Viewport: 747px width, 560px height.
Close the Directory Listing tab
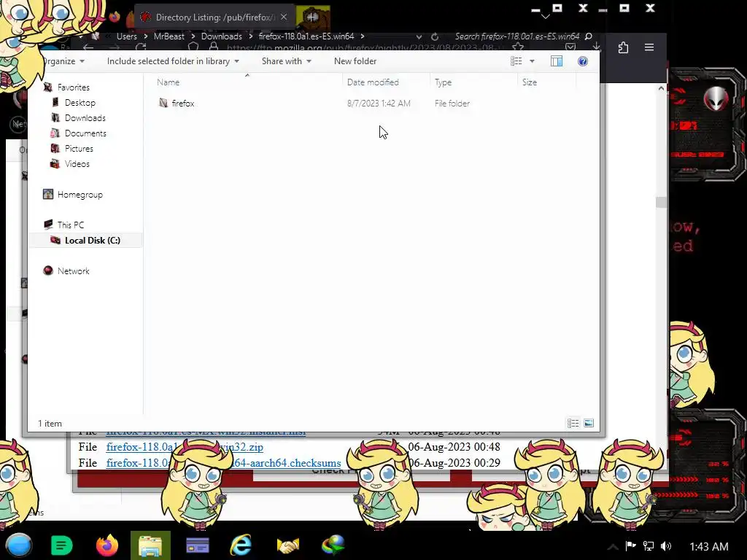point(284,17)
